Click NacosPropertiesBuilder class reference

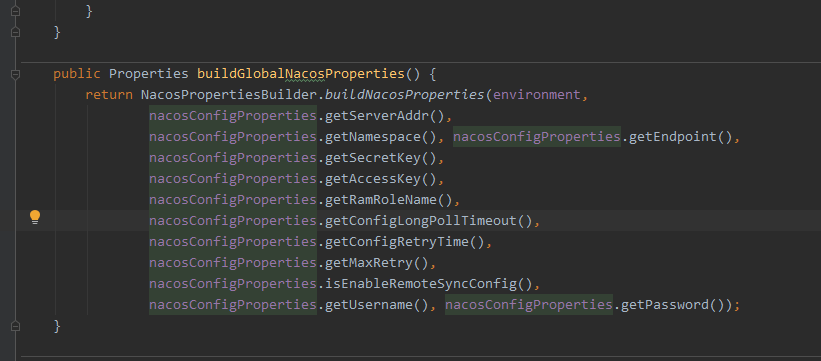pos(229,95)
